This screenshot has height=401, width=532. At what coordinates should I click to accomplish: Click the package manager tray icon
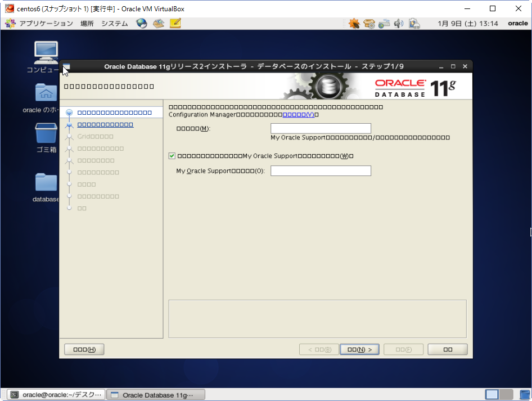(x=369, y=24)
